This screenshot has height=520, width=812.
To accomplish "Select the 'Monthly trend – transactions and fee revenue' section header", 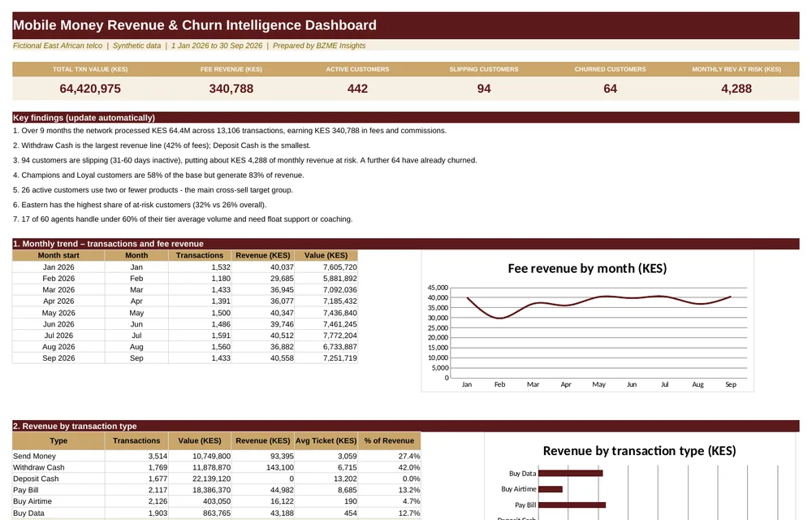I will pos(108,244).
